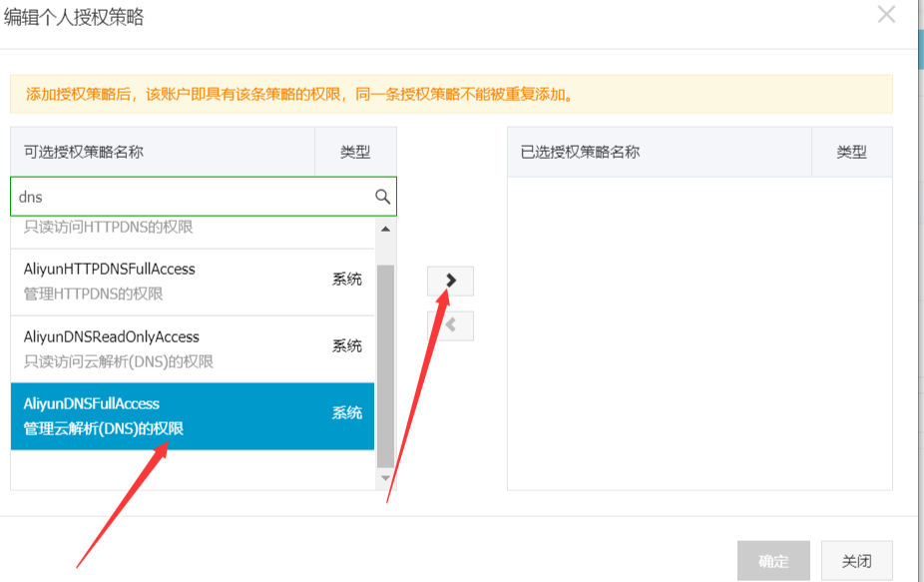Click 类型 header in the selected policies table
Screen dimensions: 924x582
(x=851, y=152)
